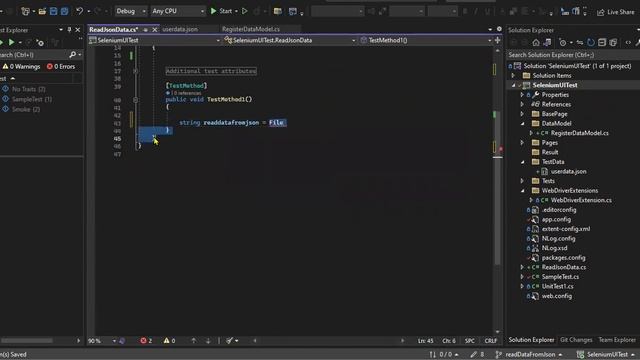Switch to userdata.json tab
640x360 pixels.
(x=180, y=29)
